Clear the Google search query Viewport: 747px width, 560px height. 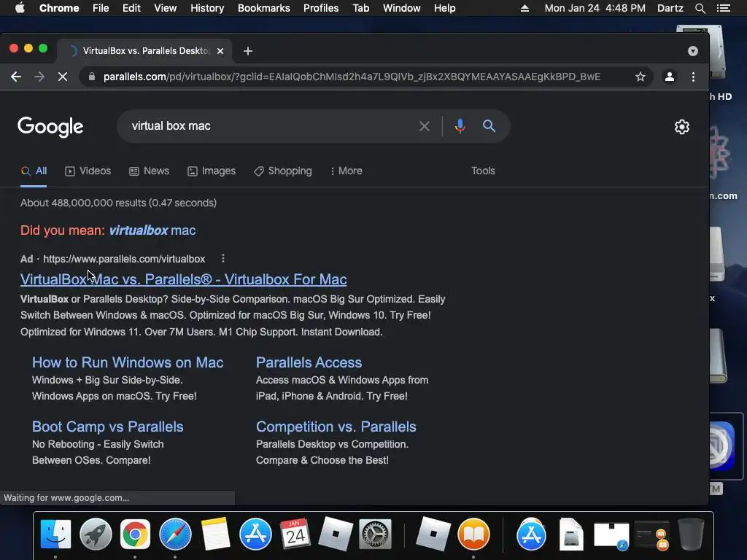click(x=424, y=126)
